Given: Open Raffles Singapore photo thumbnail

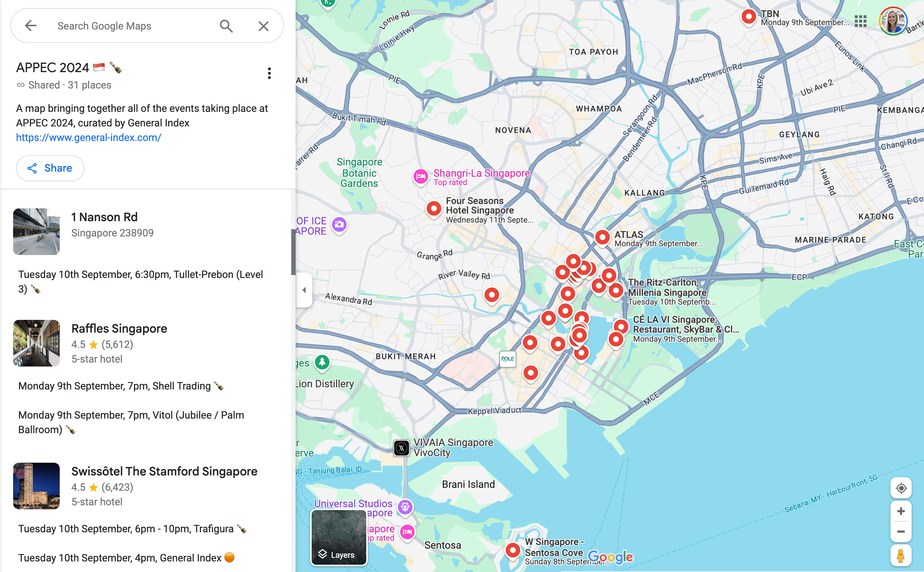Looking at the screenshot, I should pos(36,343).
